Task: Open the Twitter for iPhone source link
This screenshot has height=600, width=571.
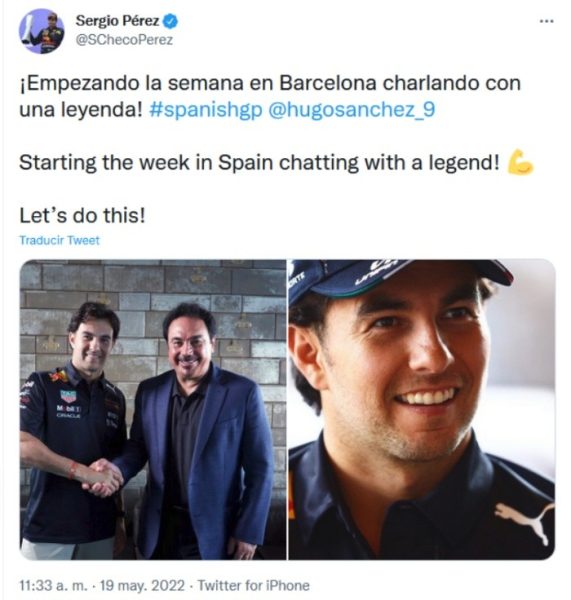Action: pyautogui.click(x=253, y=585)
